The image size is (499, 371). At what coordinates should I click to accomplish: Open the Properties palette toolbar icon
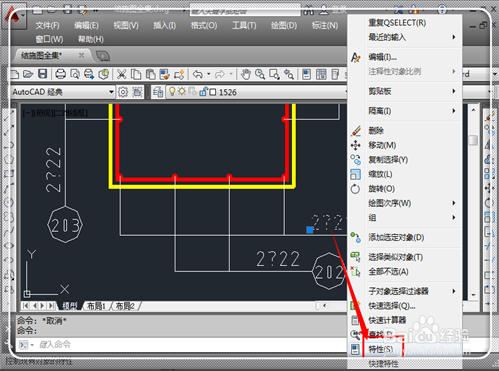click(306, 74)
